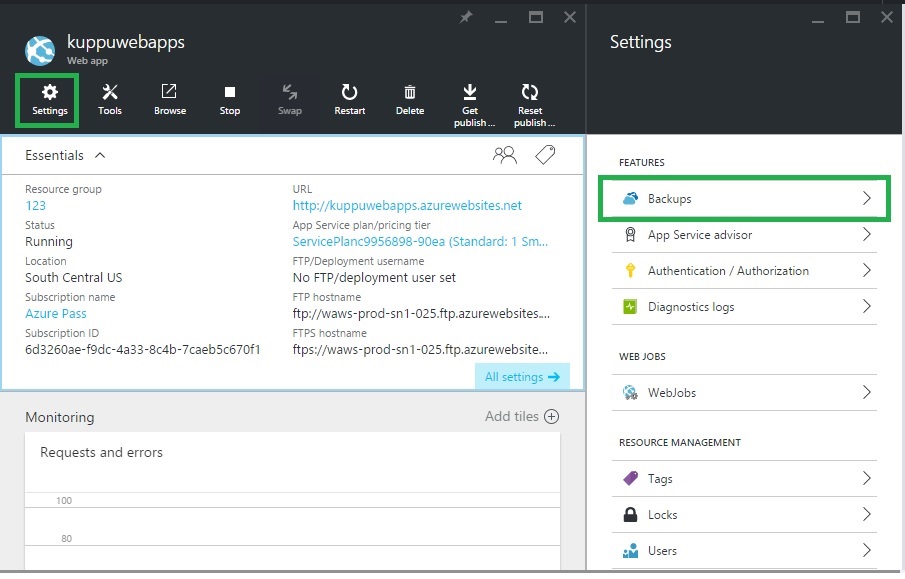This screenshot has width=905, height=579.
Task: Delete the web app via trash icon
Action: pyautogui.click(x=410, y=98)
